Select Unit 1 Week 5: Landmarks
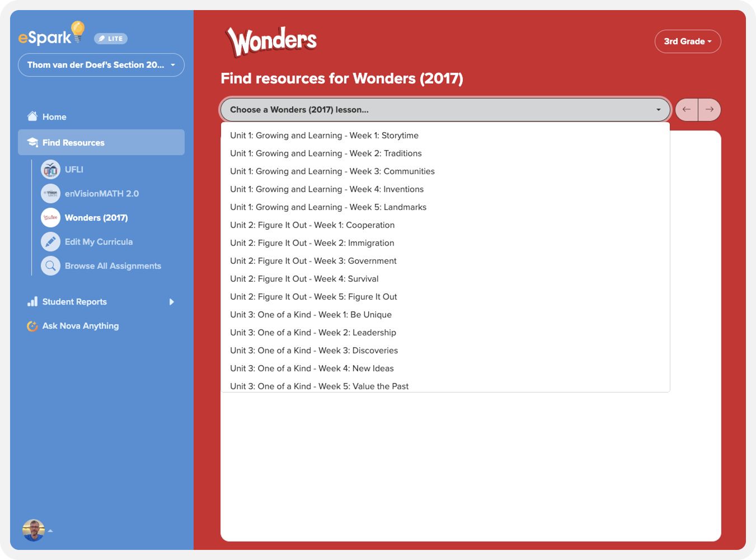Viewport: 756px width, 560px height. (x=445, y=207)
